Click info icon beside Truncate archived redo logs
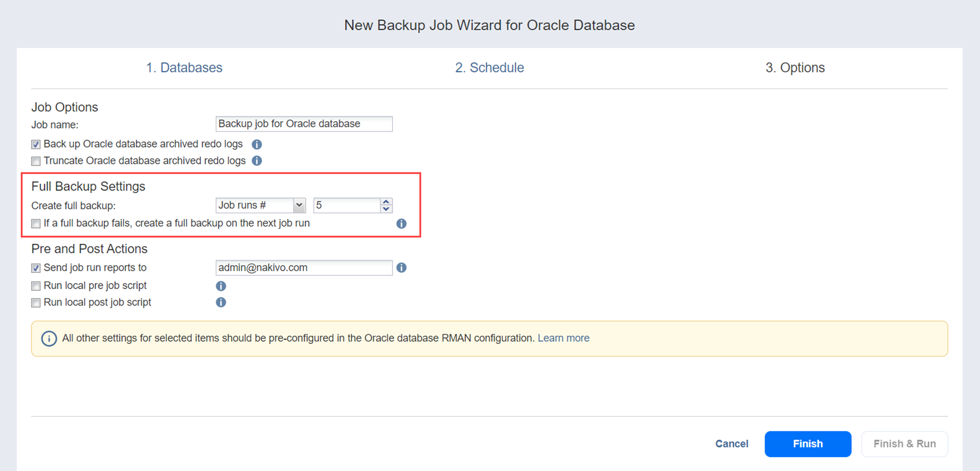Screen dimensions: 980x471 [257, 161]
